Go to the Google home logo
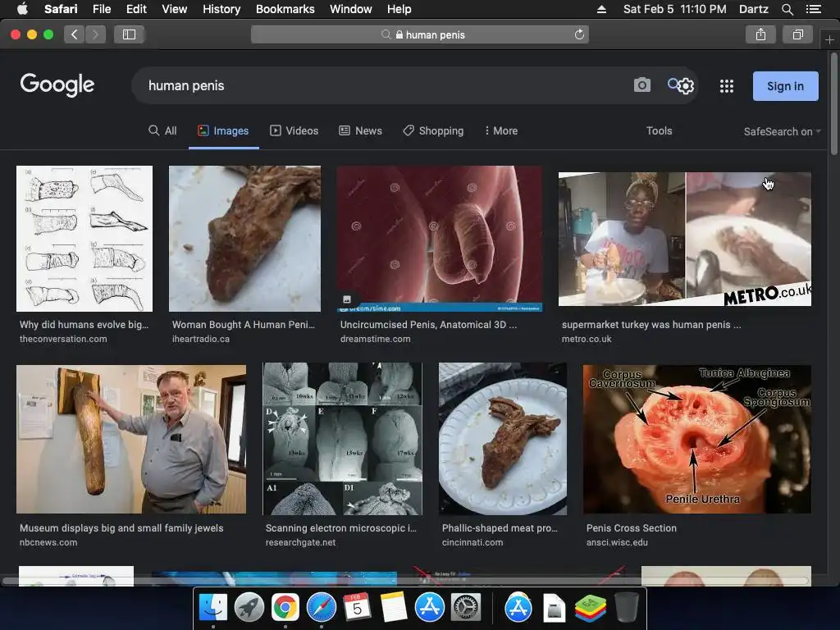Viewport: 840px width, 630px height. click(57, 85)
